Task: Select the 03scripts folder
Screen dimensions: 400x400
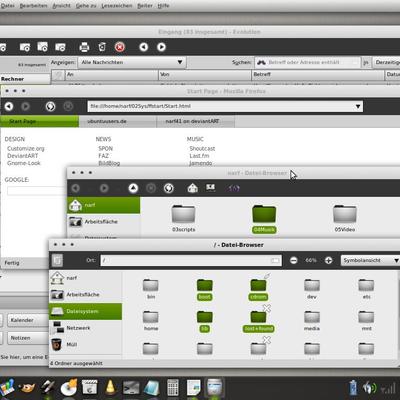Action: (183, 218)
